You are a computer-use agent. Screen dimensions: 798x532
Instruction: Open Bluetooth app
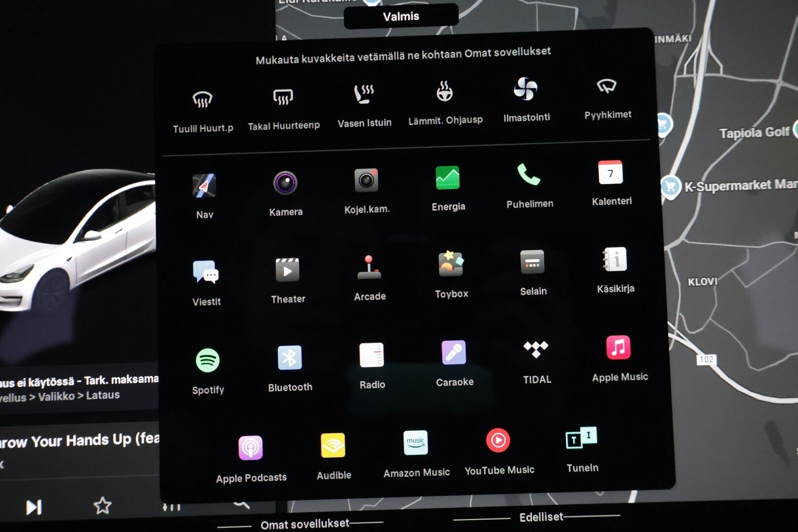(290, 358)
